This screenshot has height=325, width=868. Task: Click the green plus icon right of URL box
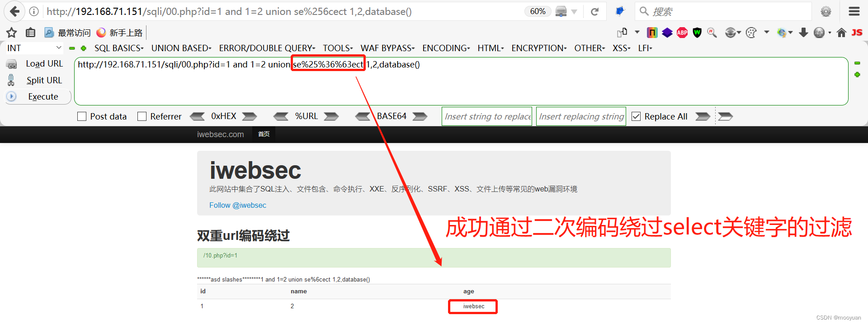857,74
